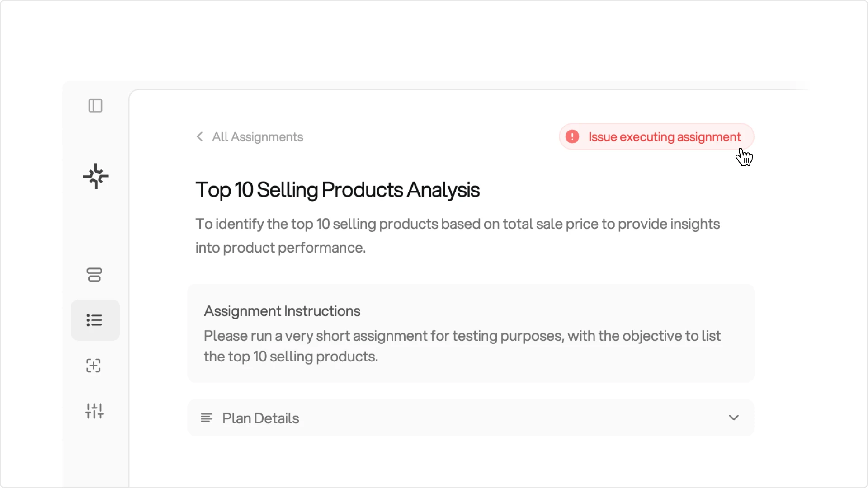Open the stacked cards sidebar icon
This screenshot has width=868, height=488.
(x=94, y=275)
